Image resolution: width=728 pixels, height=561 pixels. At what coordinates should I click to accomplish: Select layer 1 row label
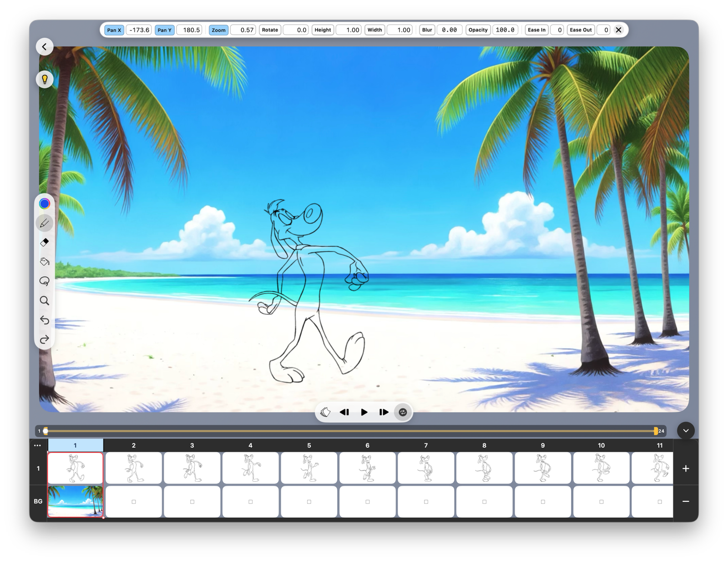38,468
